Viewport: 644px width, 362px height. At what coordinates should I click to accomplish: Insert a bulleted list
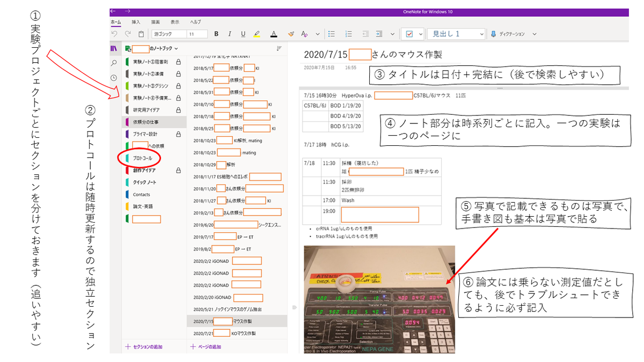(332, 34)
